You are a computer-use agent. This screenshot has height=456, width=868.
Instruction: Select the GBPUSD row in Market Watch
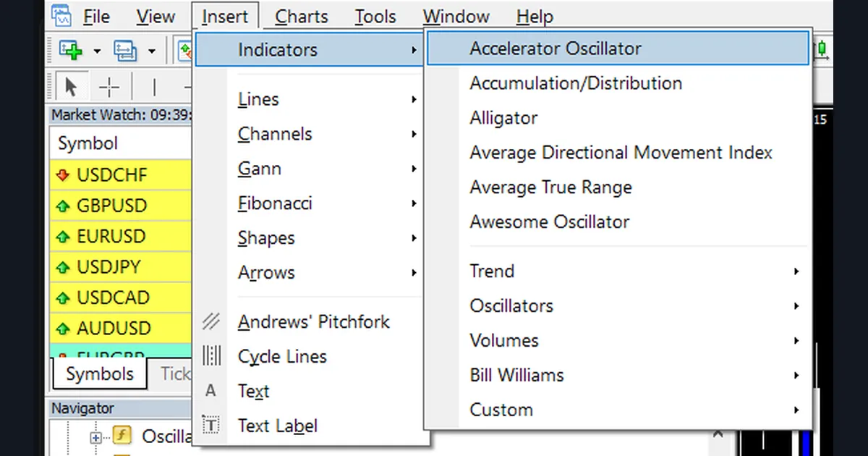coord(121,206)
